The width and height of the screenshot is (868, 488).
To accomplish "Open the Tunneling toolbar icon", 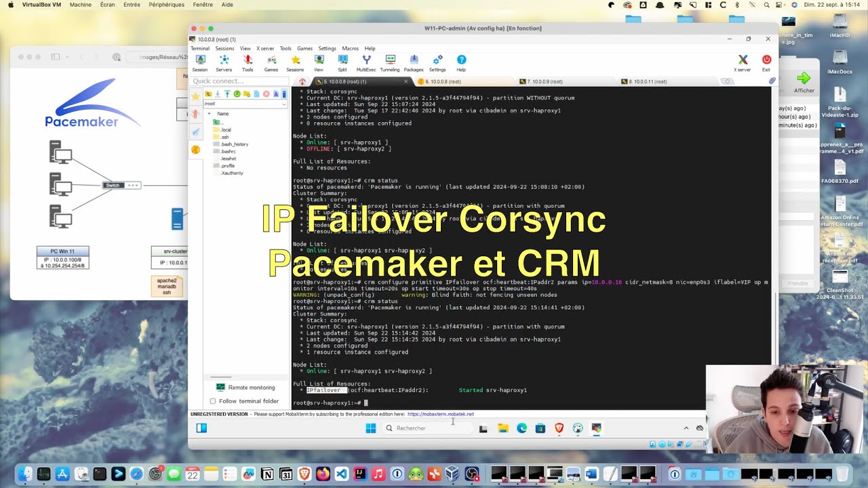I will tap(390, 63).
